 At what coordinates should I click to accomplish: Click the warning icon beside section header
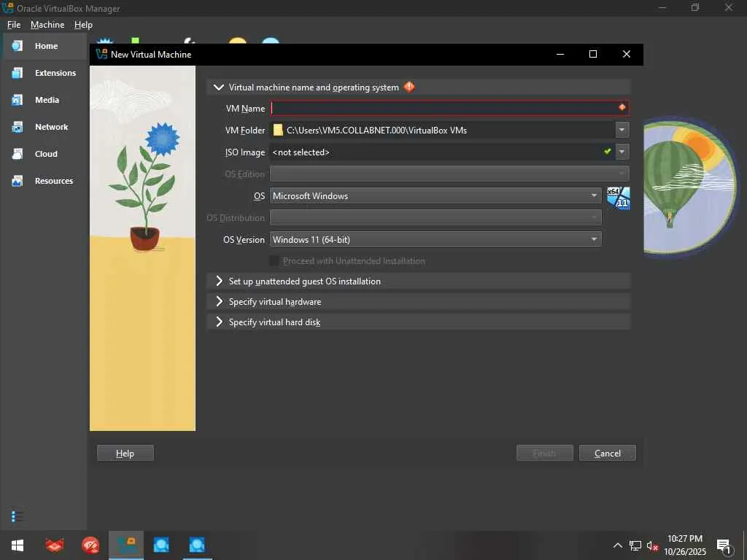point(409,87)
